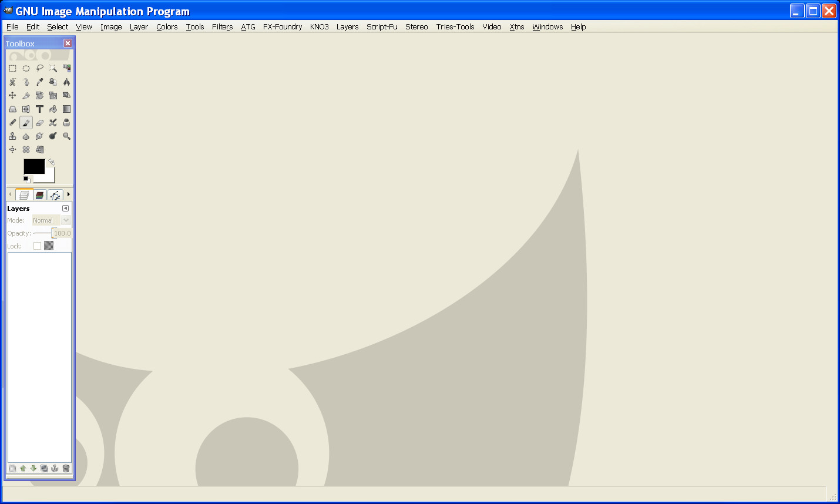This screenshot has height=504, width=840.
Task: Open the Color Picker tool
Action: [x=39, y=82]
